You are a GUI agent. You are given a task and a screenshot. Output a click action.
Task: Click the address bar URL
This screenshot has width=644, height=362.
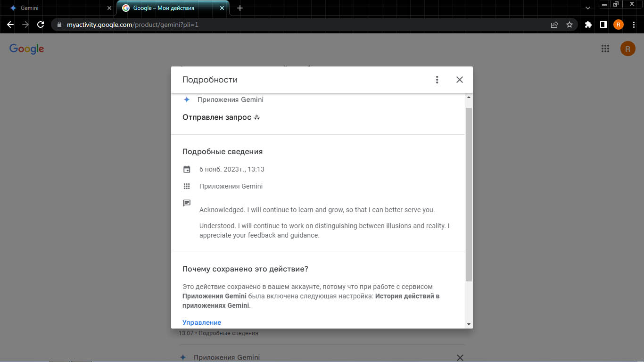tap(132, 25)
